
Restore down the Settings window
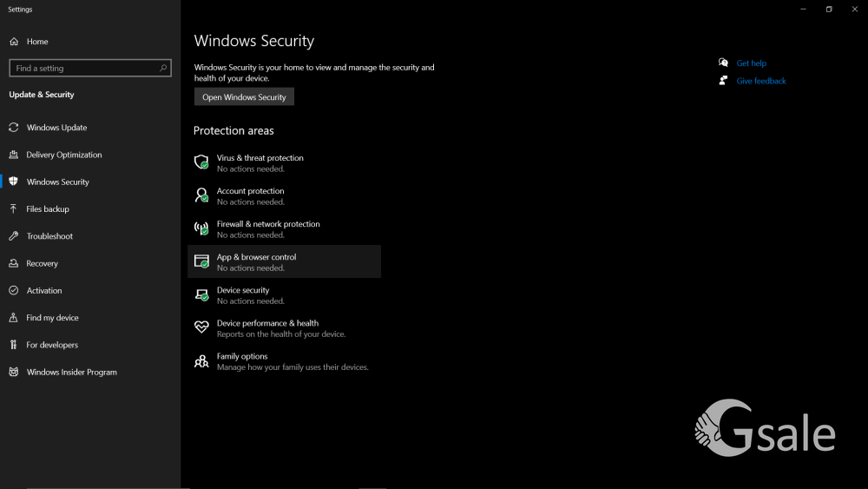click(x=829, y=9)
